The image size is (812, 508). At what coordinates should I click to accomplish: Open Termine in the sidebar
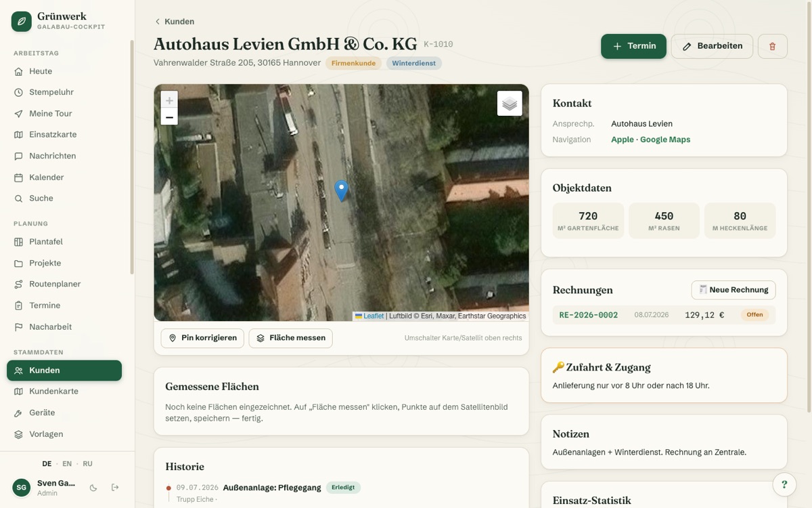tap(64, 305)
